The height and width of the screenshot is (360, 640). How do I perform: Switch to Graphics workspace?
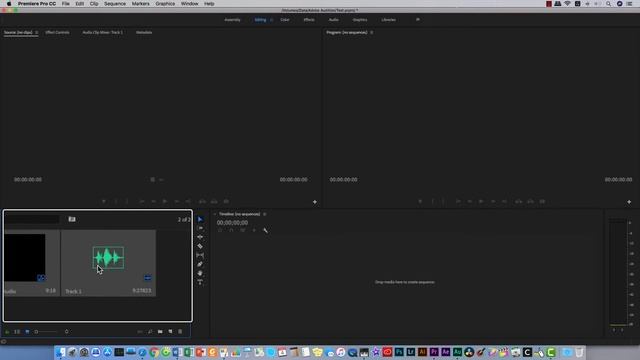360,20
